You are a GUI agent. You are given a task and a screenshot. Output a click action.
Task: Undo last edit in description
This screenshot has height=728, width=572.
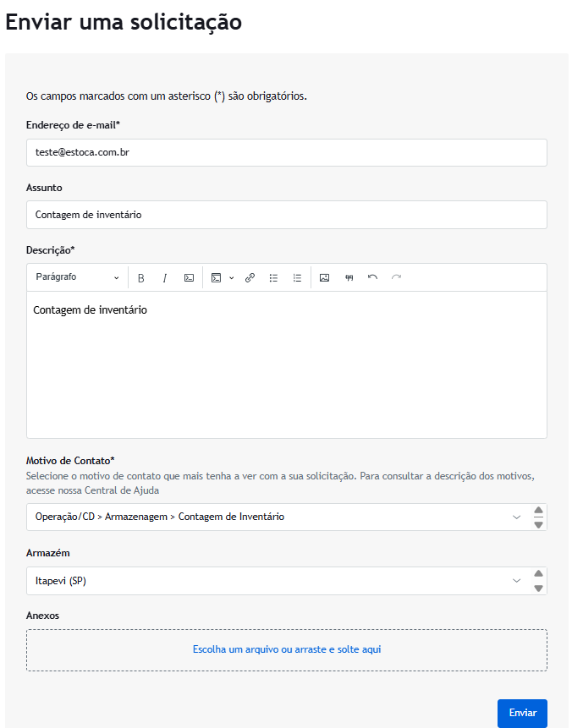(x=372, y=277)
